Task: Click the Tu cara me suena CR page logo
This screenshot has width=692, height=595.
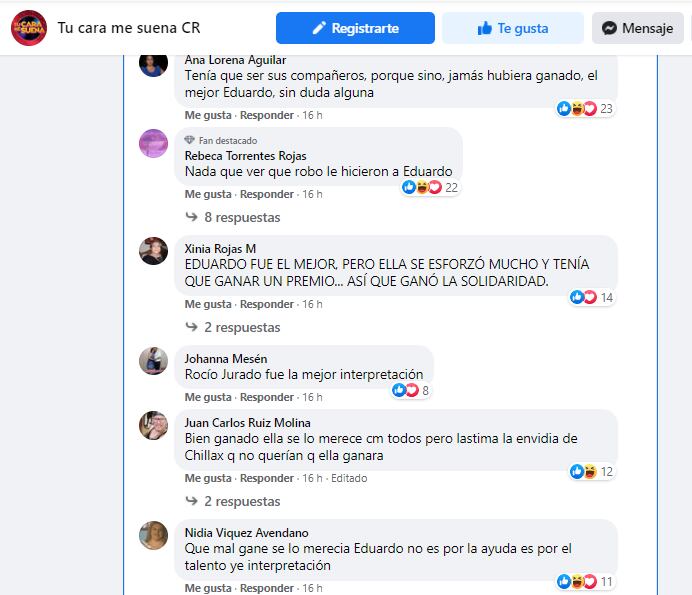Action: point(29,28)
